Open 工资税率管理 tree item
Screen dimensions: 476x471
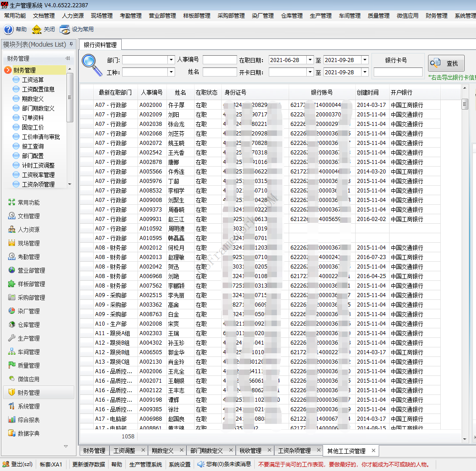pos(38,175)
